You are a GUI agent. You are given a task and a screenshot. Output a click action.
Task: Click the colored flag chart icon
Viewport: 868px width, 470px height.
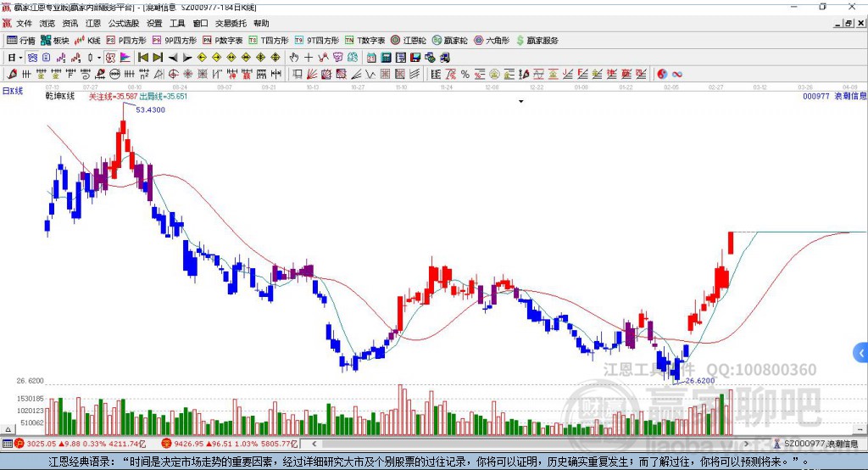125,58
